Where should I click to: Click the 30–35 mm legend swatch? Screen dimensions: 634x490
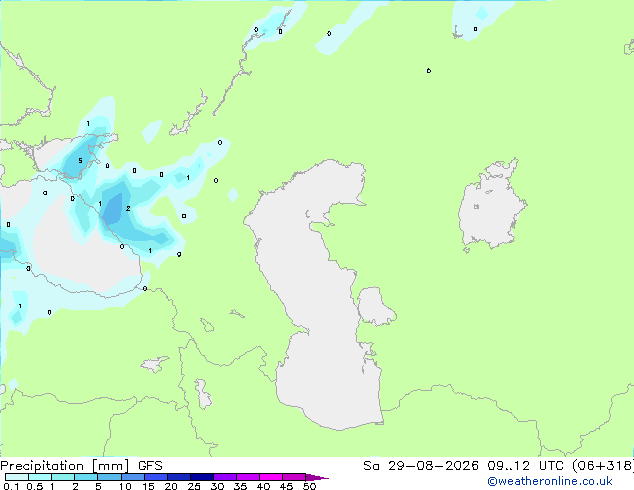[225, 477]
